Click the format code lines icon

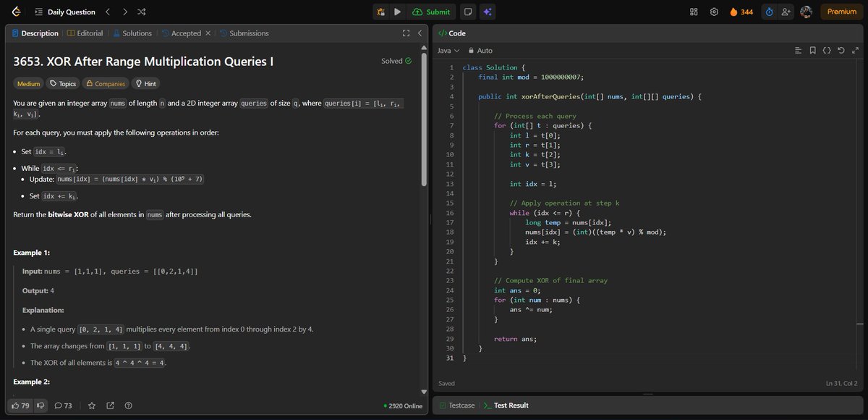(798, 51)
